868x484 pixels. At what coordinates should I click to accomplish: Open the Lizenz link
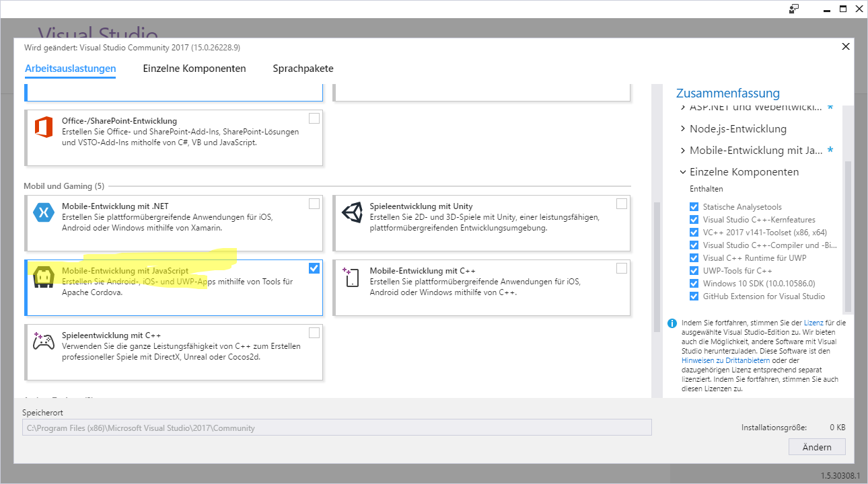tap(813, 323)
